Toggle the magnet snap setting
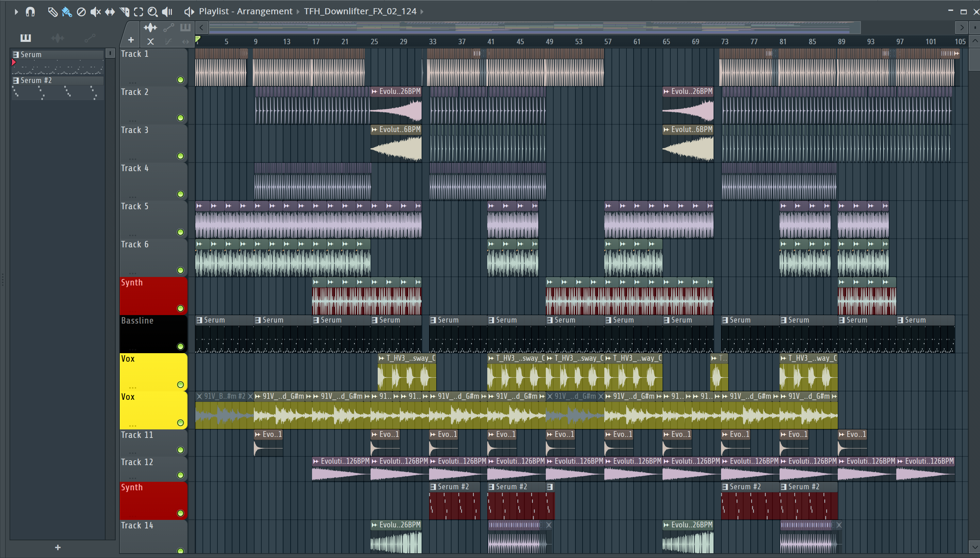 pyautogui.click(x=30, y=12)
